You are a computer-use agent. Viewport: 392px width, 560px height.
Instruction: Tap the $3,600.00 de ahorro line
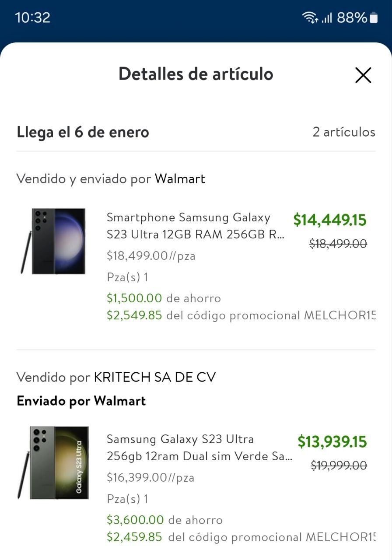[x=164, y=520]
